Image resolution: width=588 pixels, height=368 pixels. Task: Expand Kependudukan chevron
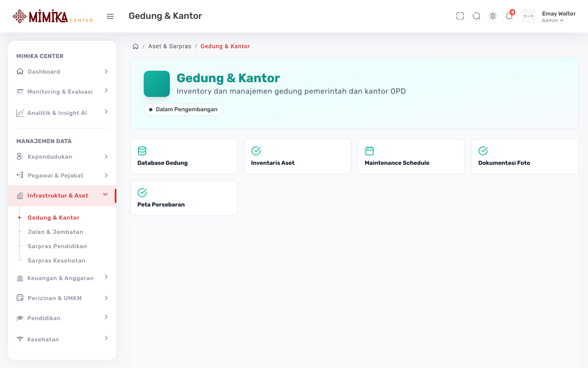[x=106, y=157]
